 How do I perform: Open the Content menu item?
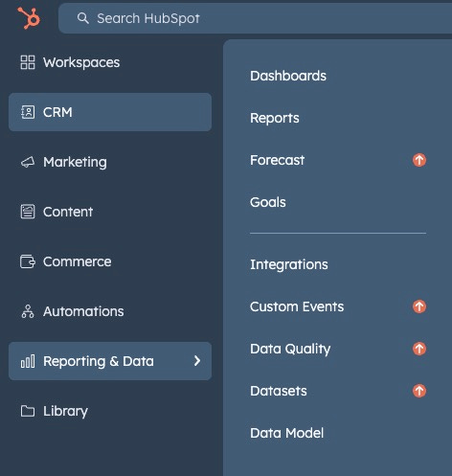[110, 212]
